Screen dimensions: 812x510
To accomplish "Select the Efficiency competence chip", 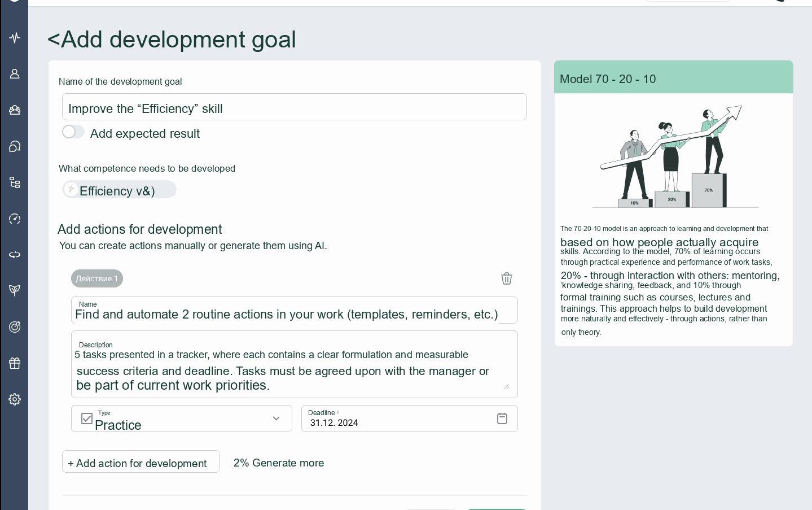I will [120, 190].
